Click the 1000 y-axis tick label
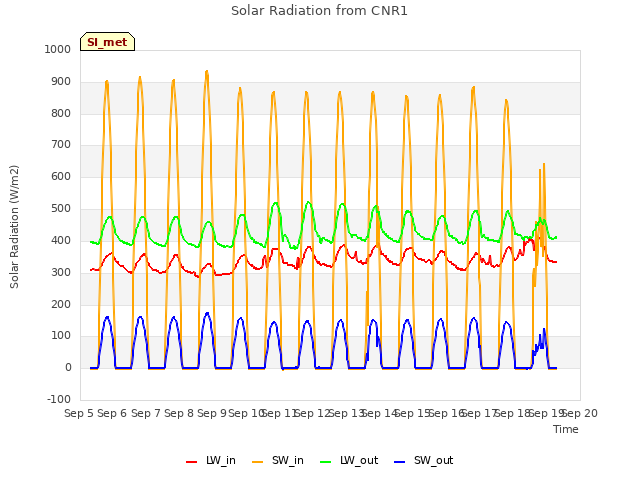 [58, 49]
